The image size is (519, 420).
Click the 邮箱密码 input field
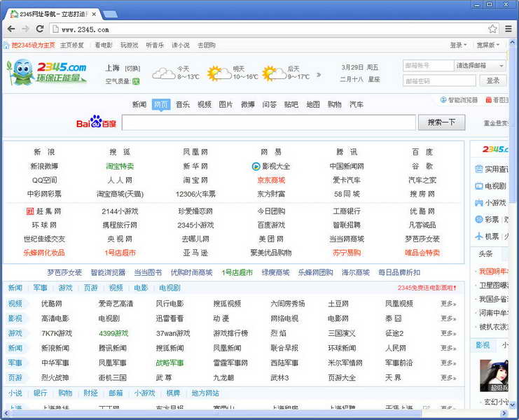[x=439, y=80]
